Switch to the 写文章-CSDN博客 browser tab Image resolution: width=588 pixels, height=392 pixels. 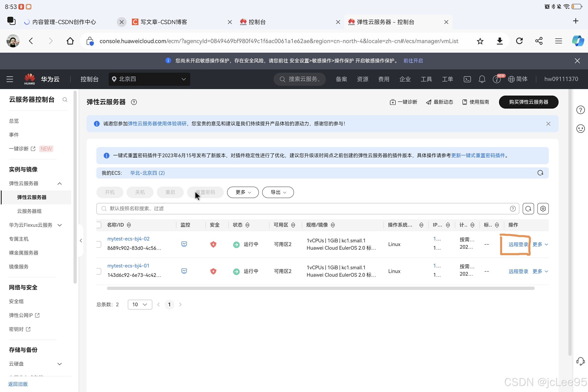click(164, 22)
